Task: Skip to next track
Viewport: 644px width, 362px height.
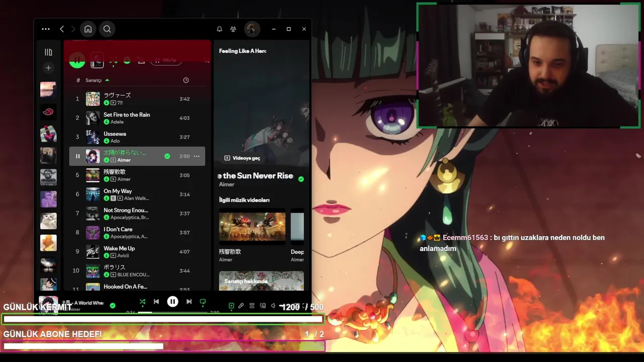Action: [189, 302]
